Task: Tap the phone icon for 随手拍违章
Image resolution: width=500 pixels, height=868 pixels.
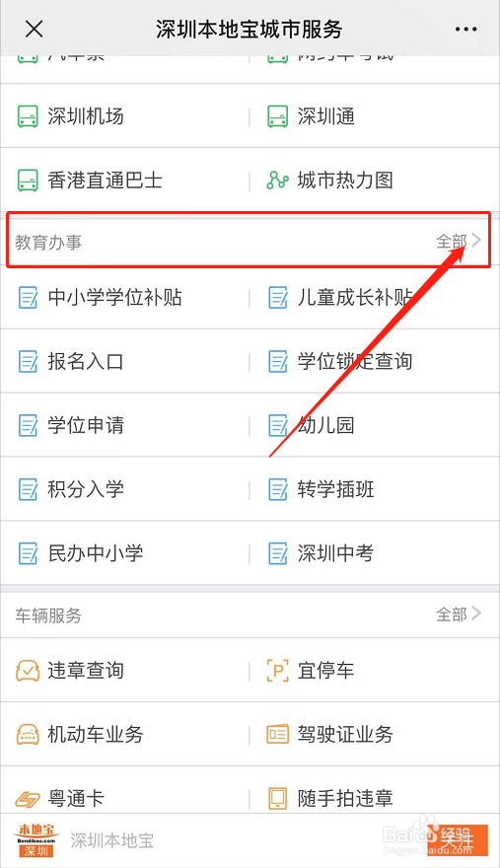Action: (x=278, y=798)
